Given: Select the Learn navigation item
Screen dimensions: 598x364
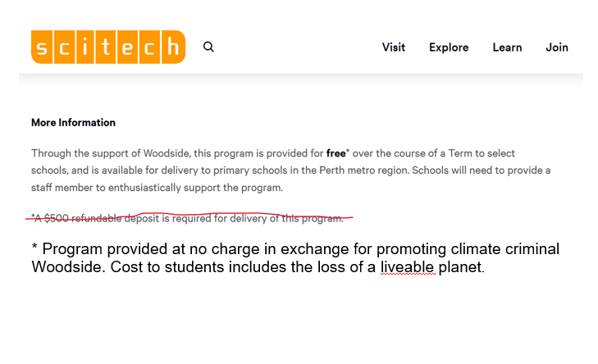Looking at the screenshot, I should (x=507, y=48).
